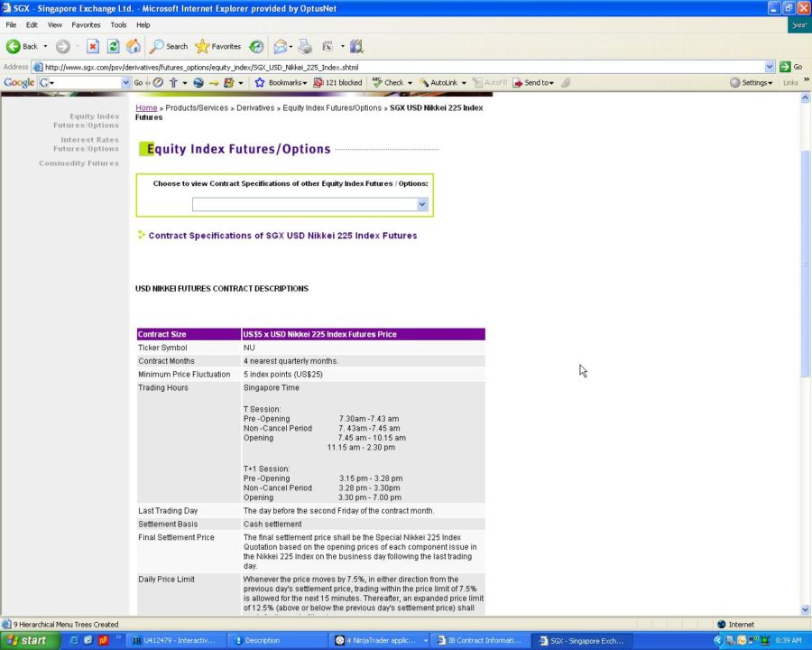Image resolution: width=812 pixels, height=650 pixels.
Task: Open Equity Index Futures/Options sidebar link
Action: point(86,121)
